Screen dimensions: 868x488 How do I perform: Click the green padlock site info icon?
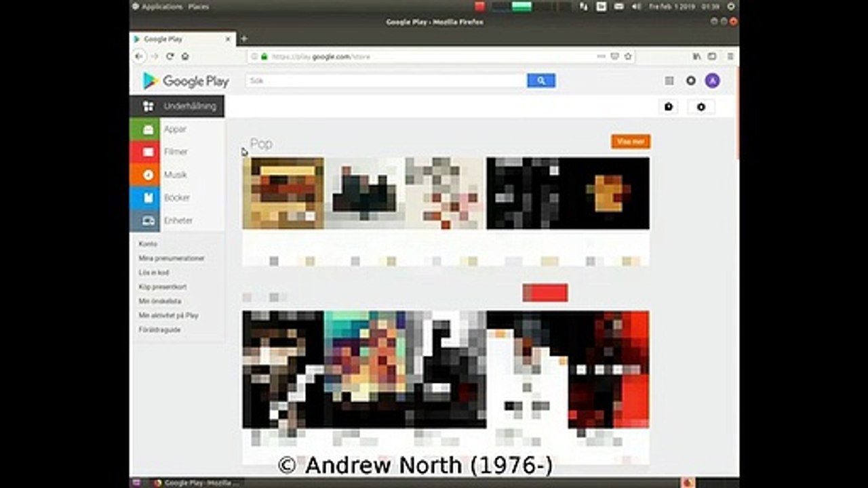pos(264,57)
